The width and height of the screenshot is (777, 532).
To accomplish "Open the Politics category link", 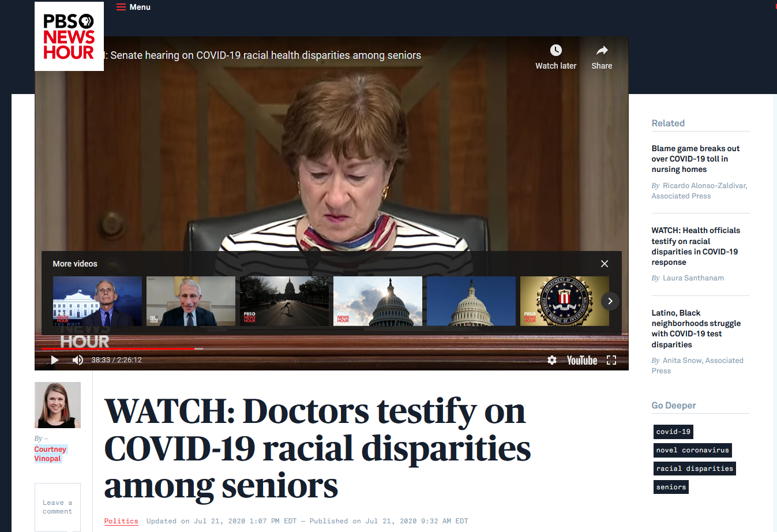I will point(121,521).
